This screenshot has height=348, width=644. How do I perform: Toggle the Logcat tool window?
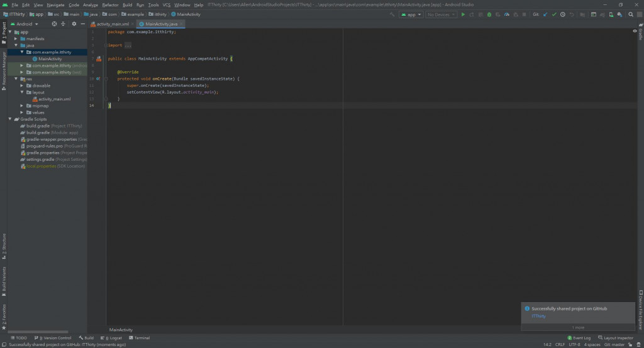coord(111,338)
